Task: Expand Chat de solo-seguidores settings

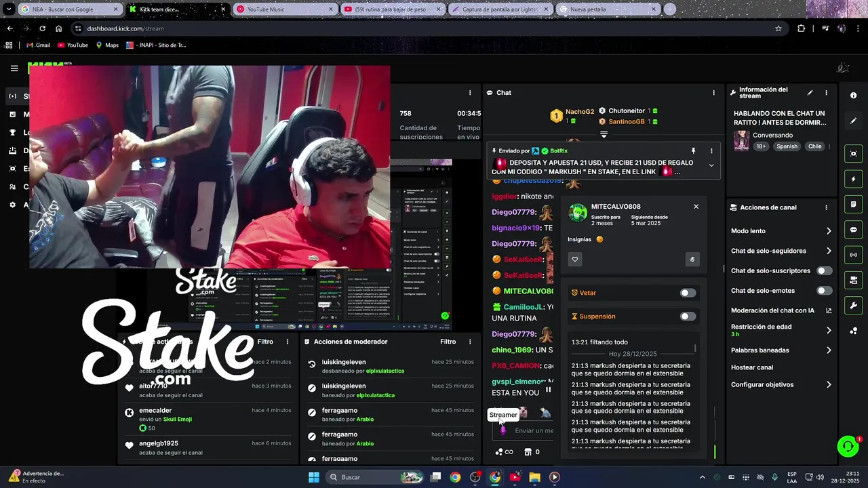Action: click(829, 251)
